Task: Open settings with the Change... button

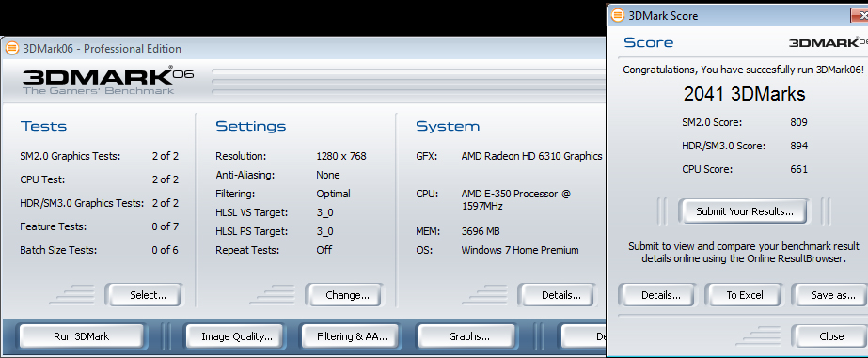Action: [x=344, y=295]
